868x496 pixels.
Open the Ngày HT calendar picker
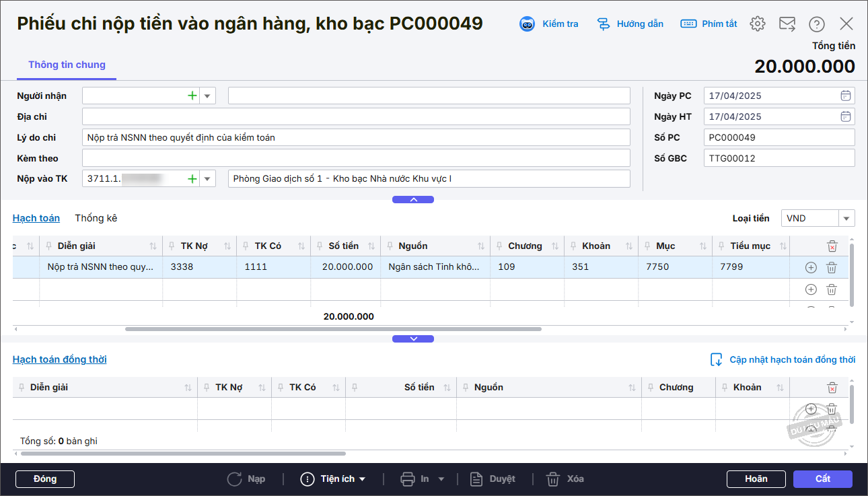coord(846,116)
